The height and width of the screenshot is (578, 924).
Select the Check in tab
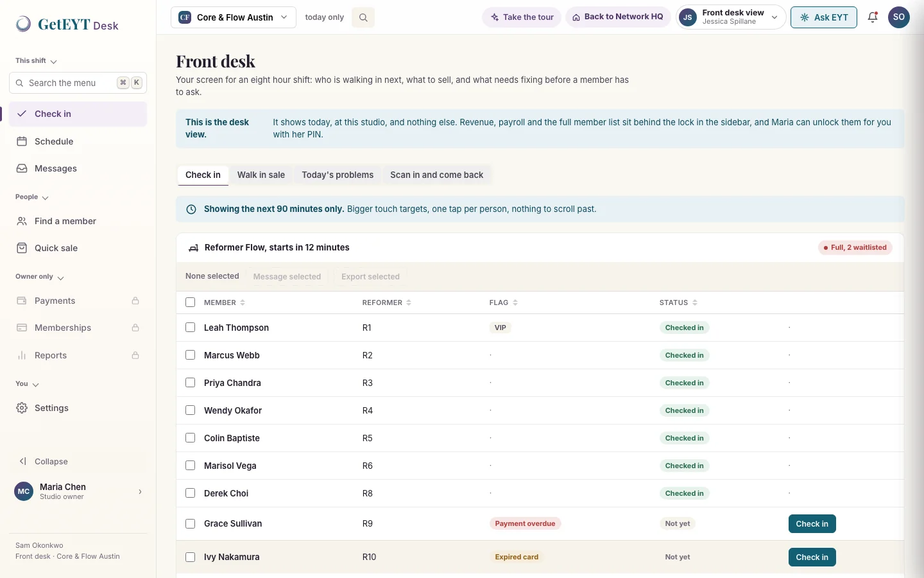[203, 175]
